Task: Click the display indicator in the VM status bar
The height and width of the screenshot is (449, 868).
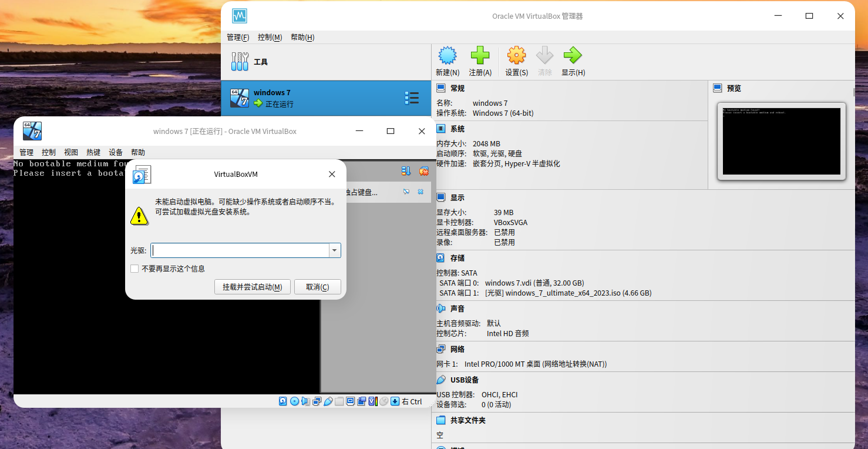Action: click(351, 401)
